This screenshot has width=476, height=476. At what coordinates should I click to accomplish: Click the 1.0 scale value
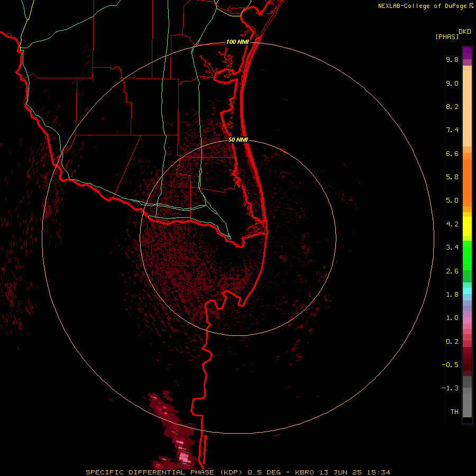click(x=452, y=318)
